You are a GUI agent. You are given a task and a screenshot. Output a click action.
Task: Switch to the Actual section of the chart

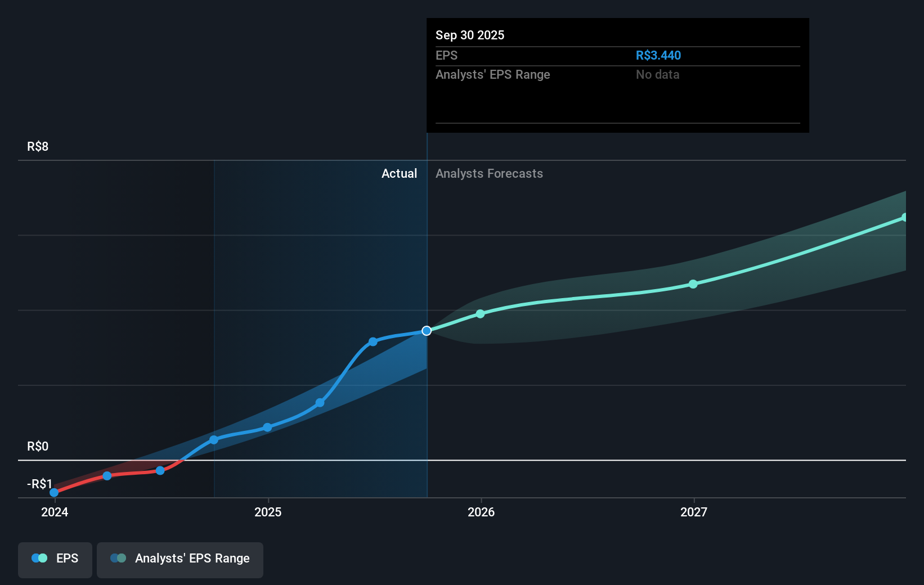[399, 173]
